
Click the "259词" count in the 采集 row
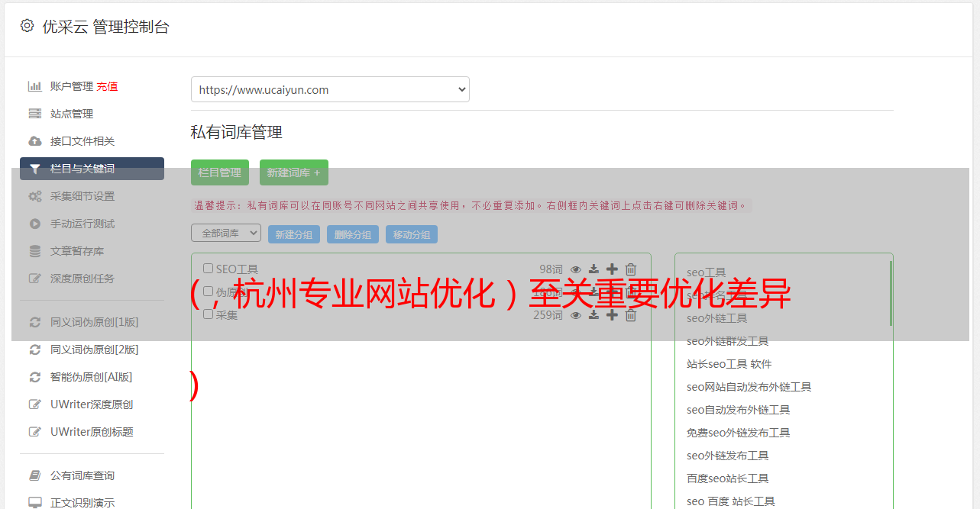[x=548, y=315]
